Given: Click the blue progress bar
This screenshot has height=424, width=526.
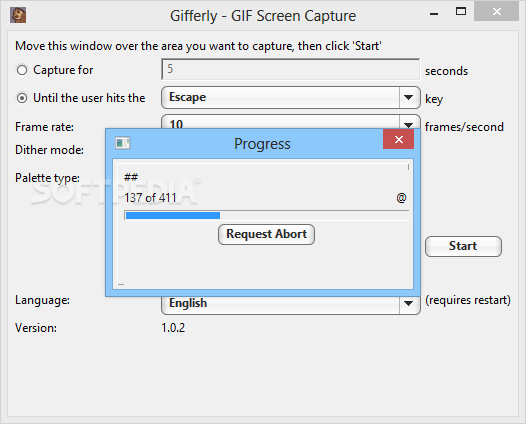Looking at the screenshot, I should click(266, 215).
